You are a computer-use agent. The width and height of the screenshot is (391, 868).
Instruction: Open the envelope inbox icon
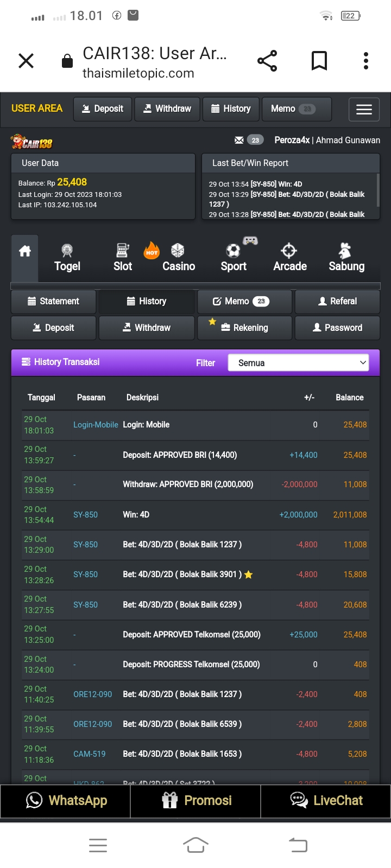pyautogui.click(x=239, y=140)
